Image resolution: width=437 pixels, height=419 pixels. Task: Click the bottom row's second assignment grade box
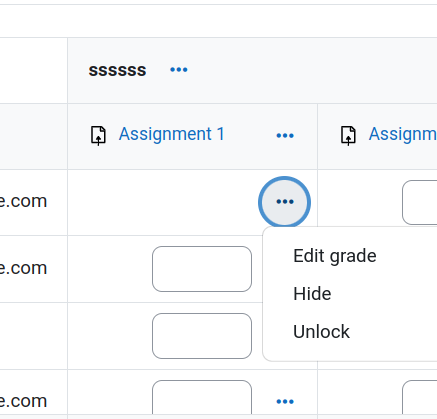pos(420,397)
